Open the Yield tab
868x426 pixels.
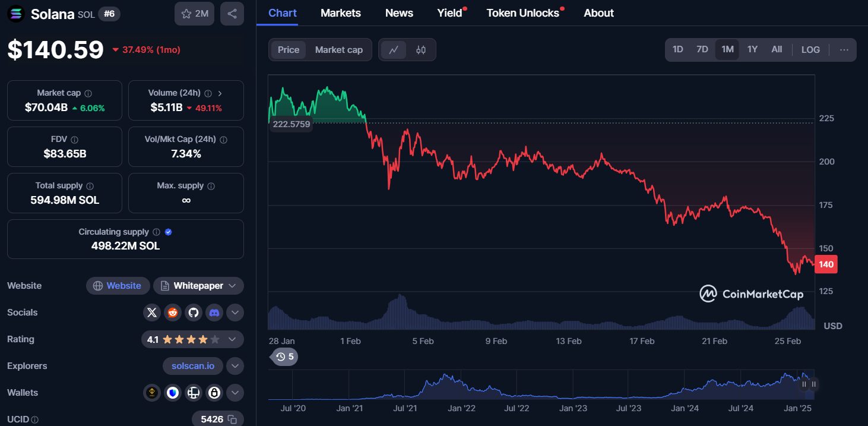coord(450,13)
